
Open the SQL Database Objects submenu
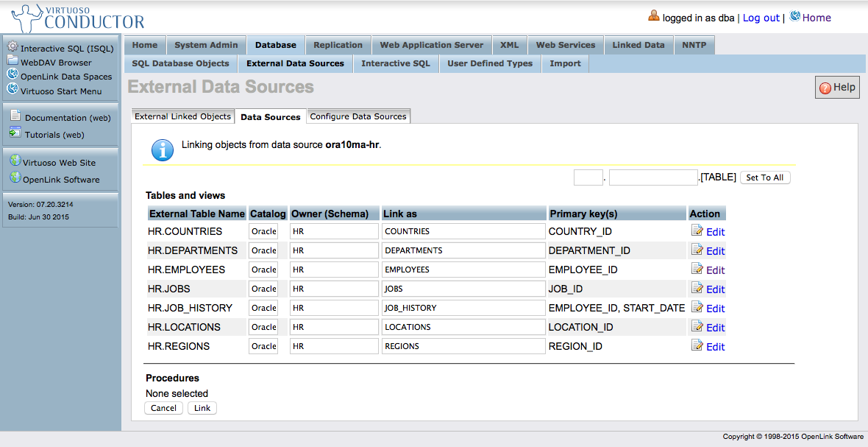coord(180,63)
